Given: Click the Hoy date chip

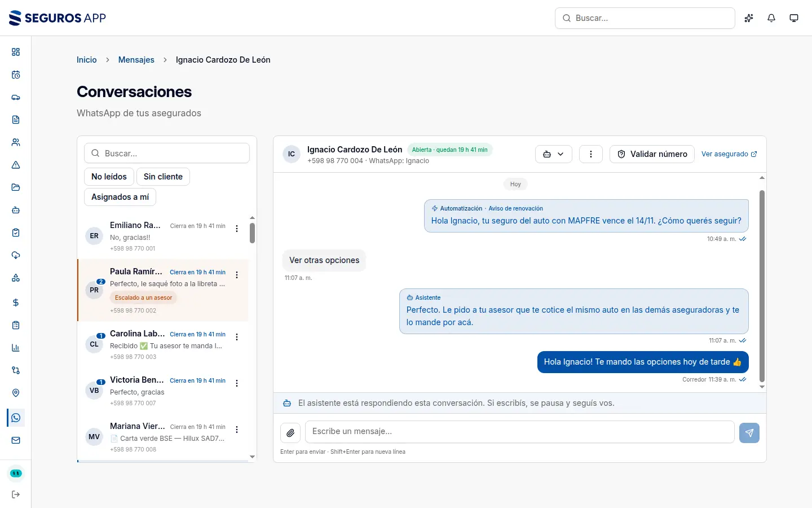Looking at the screenshot, I should click(515, 184).
